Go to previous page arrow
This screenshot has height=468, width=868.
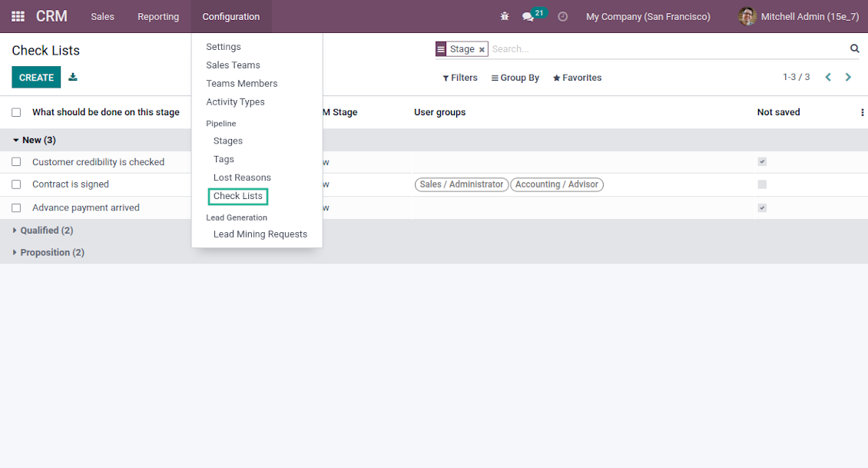click(x=828, y=77)
